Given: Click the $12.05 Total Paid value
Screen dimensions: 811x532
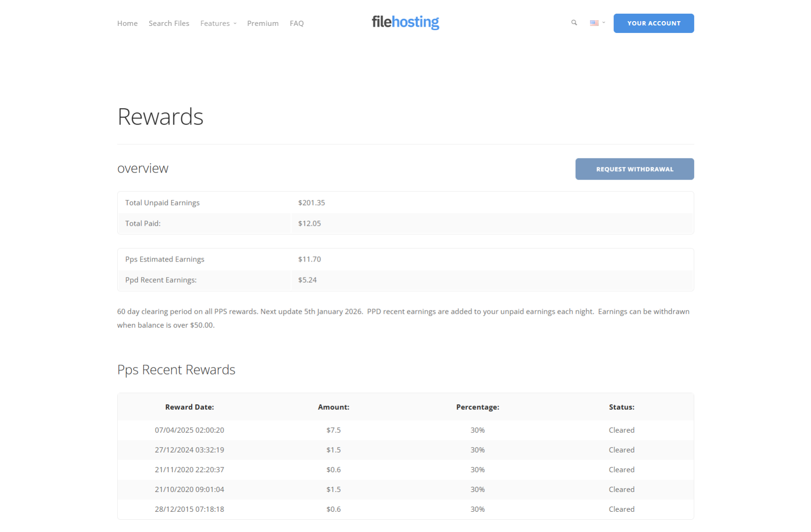Looking at the screenshot, I should click(309, 223).
